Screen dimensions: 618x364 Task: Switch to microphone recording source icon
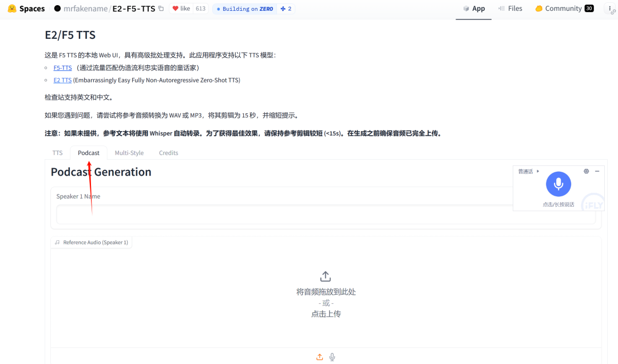pos(332,357)
